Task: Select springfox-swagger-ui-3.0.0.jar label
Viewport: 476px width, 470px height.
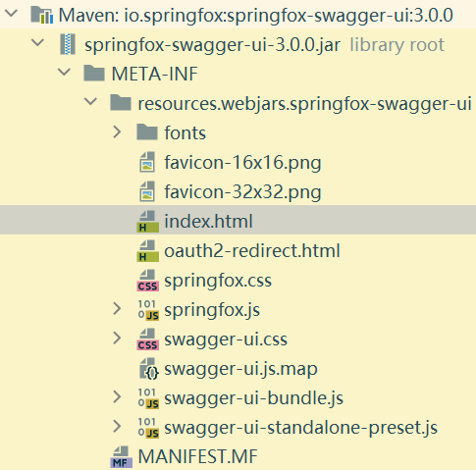Action: pos(213,45)
